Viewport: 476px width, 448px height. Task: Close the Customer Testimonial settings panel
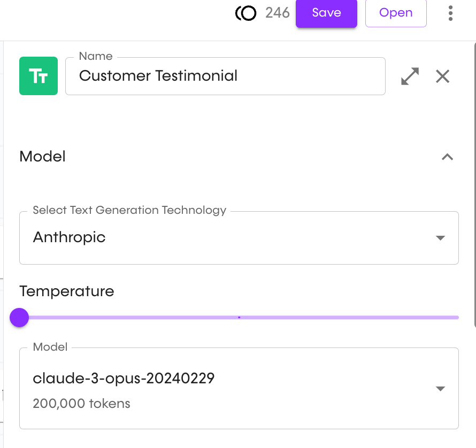point(443,76)
